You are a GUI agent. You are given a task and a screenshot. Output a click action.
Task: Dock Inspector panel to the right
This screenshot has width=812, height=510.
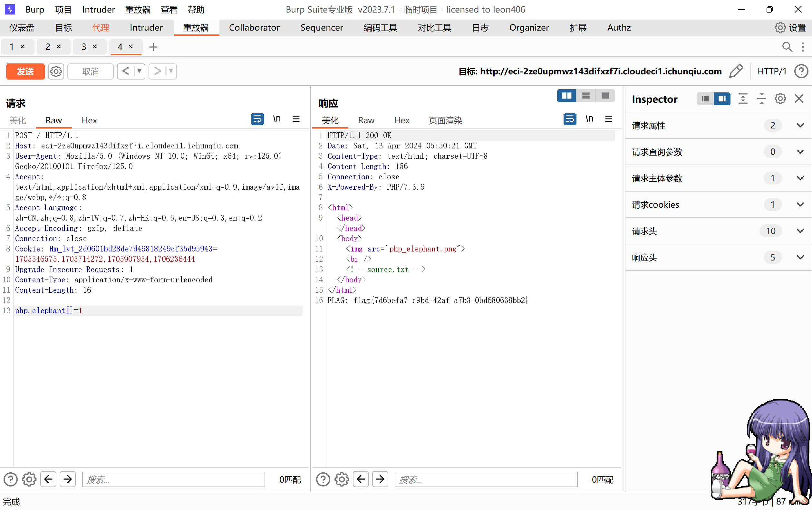click(722, 99)
